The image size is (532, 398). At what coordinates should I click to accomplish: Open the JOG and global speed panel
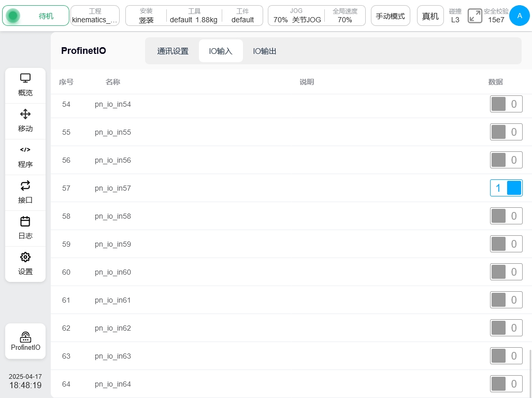point(317,16)
